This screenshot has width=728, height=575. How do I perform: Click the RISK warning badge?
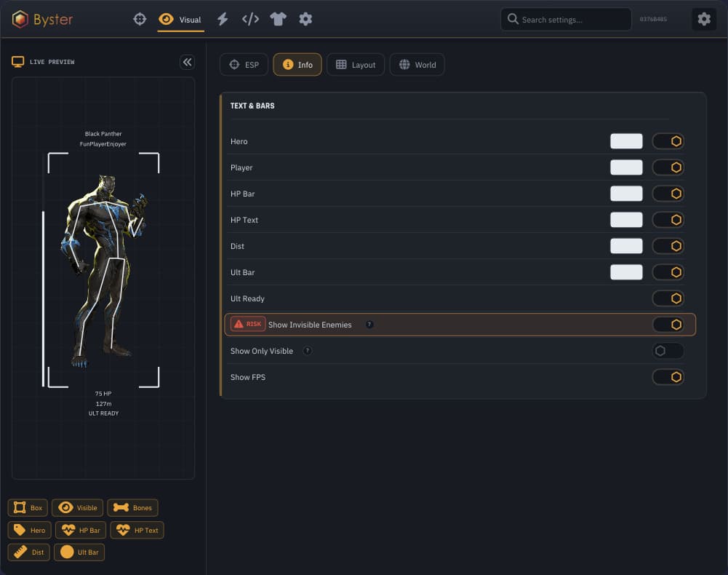248,324
